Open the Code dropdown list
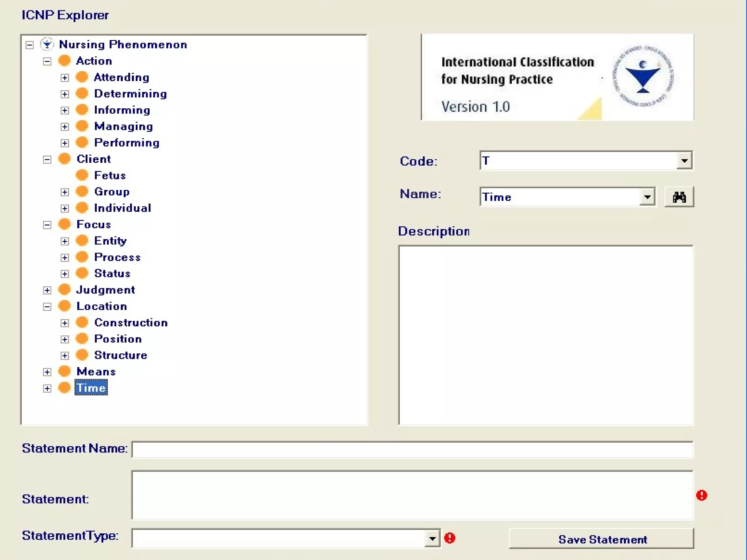The height and width of the screenshot is (560, 747). click(x=684, y=161)
